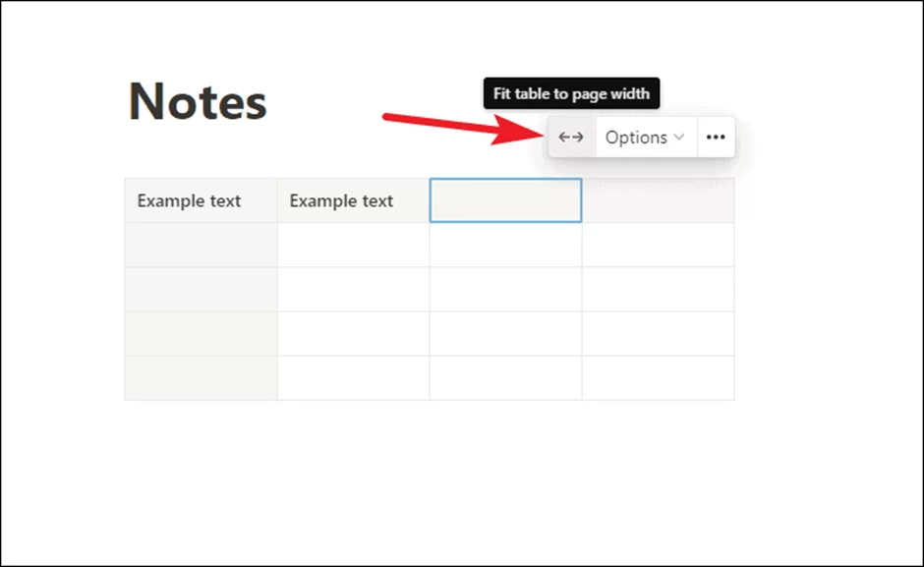Expand the Options dropdown

646,138
